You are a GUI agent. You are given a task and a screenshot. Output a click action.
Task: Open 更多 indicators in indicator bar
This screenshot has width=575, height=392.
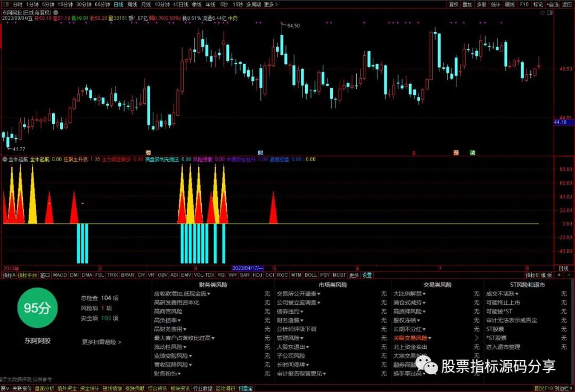tap(354, 275)
